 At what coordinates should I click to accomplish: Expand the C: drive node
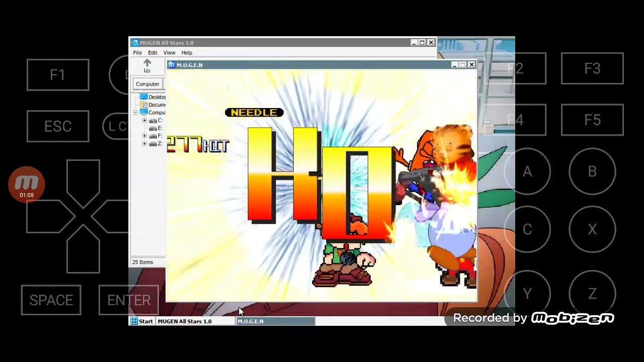[144, 121]
